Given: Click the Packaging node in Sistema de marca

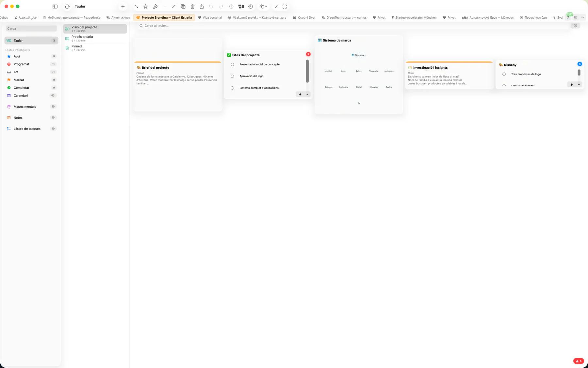Looking at the screenshot, I should tap(343, 87).
